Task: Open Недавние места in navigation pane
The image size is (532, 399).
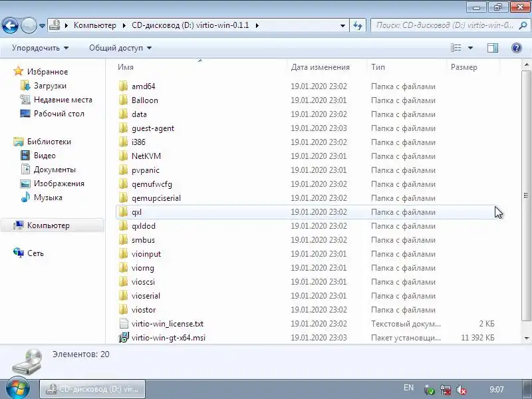Action: point(63,100)
